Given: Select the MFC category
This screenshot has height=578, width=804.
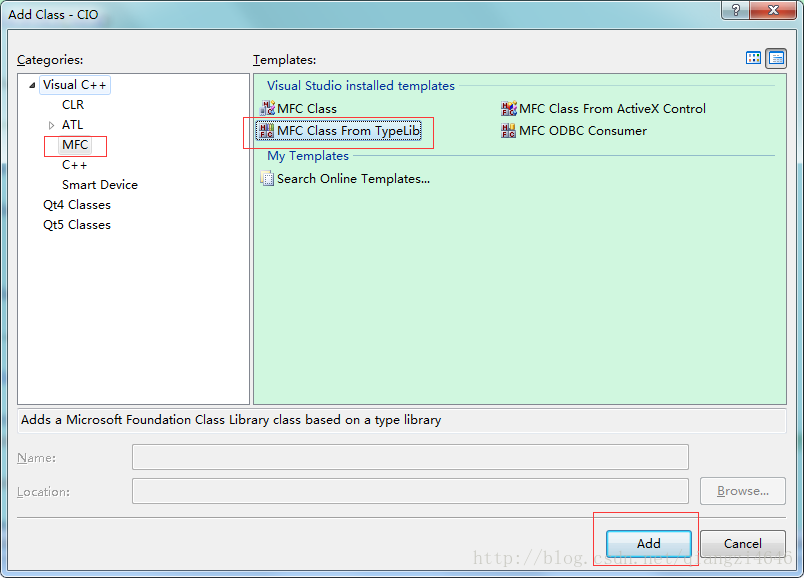Looking at the screenshot, I should (x=75, y=145).
